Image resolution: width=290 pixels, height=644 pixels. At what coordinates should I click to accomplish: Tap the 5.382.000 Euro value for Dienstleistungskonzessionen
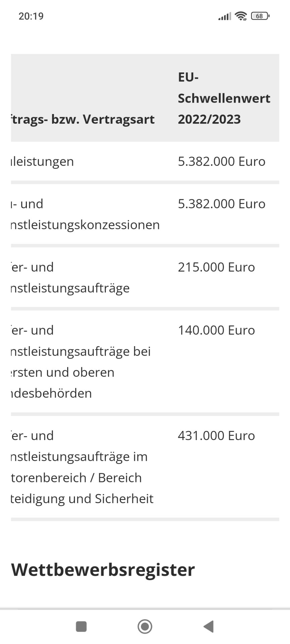(x=222, y=204)
